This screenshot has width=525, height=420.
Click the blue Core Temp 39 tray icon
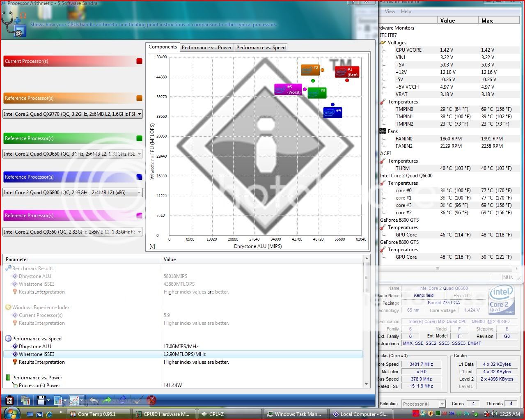click(452, 414)
